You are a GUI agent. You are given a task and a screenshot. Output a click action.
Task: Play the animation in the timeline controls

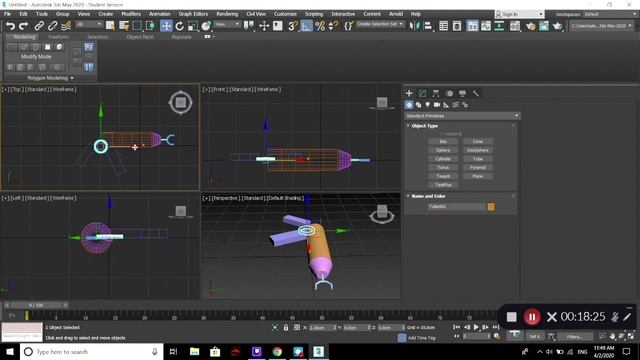click(476, 327)
